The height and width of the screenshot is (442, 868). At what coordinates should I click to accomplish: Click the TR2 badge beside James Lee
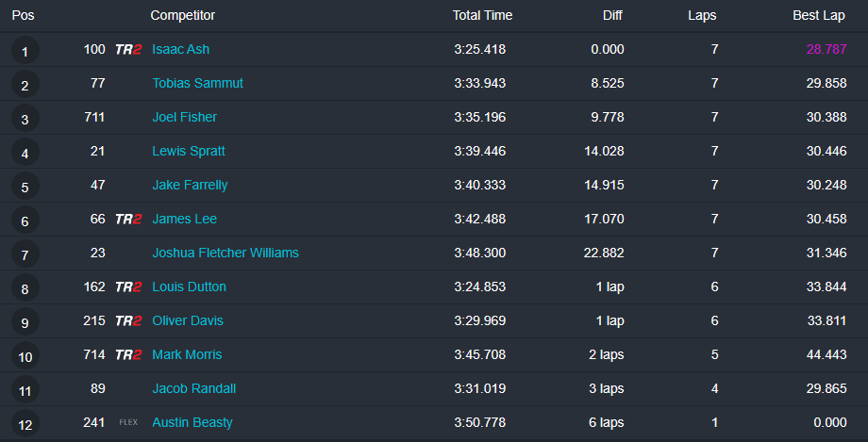point(127,220)
